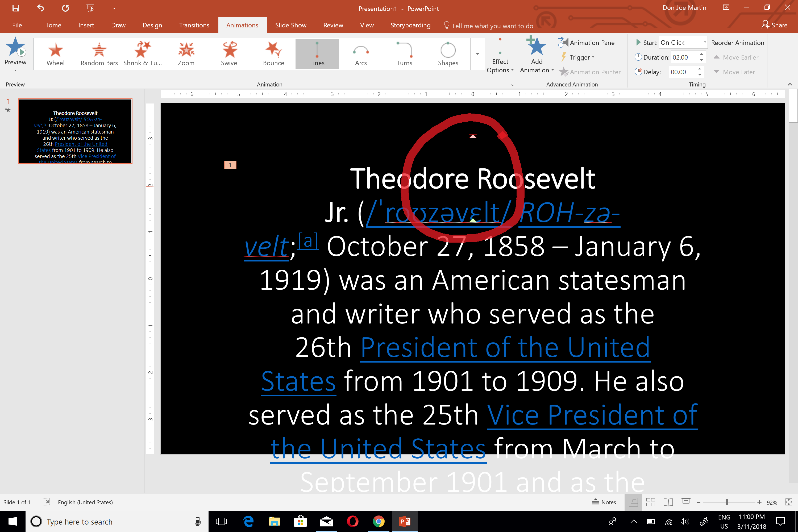Click the Add Animation star icon
The width and height of the screenshot is (798, 532).
point(537,47)
